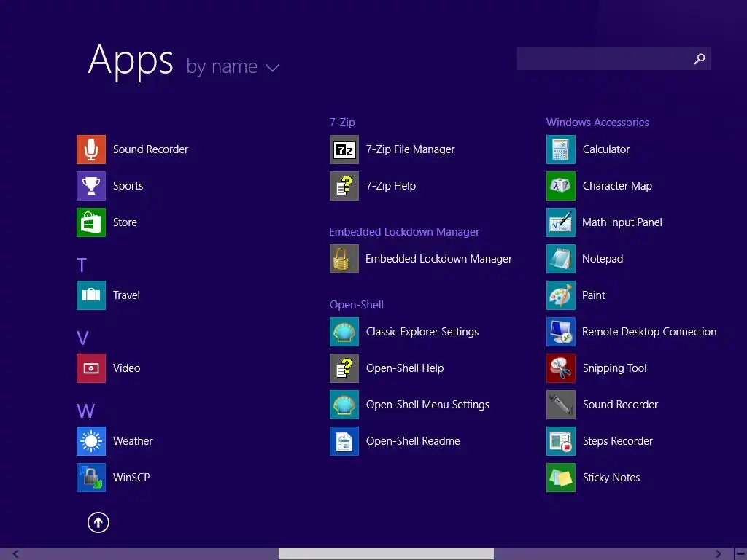Open the Character Map icon
747x560 pixels.
pos(561,186)
